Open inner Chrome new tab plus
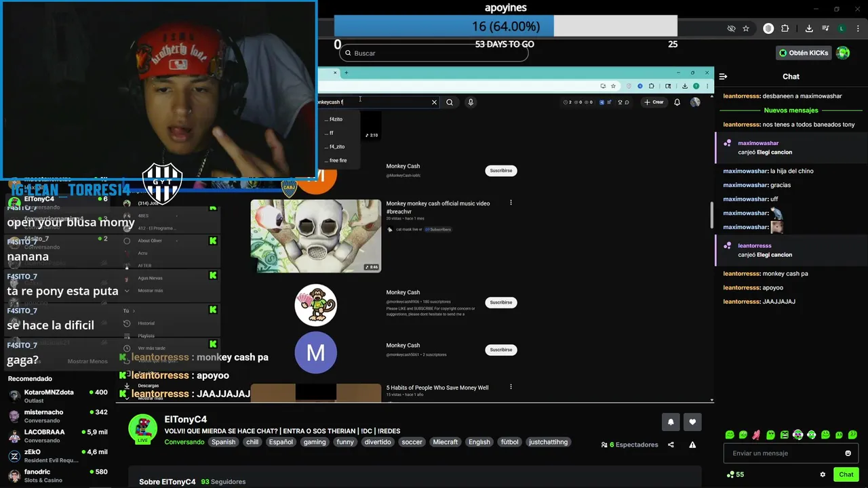Screen dimensions: 868x488 (346, 73)
